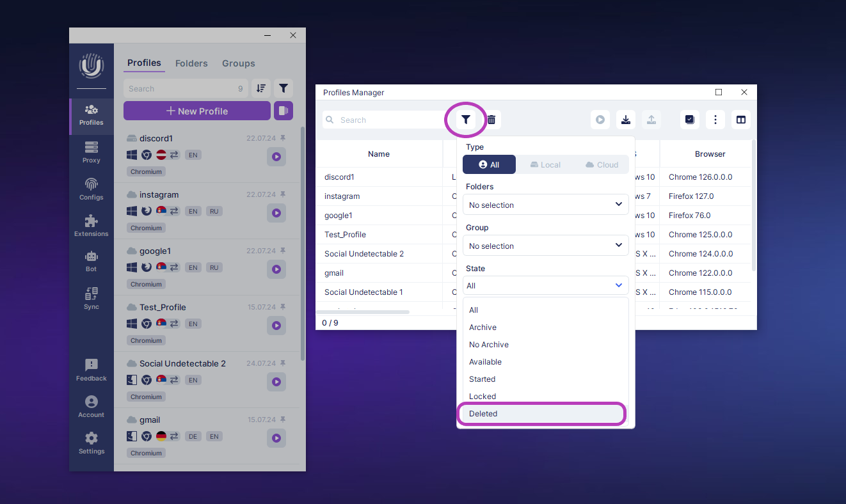Click the column layout icon in Profiles Manager
846x504 pixels.
pyautogui.click(x=741, y=120)
